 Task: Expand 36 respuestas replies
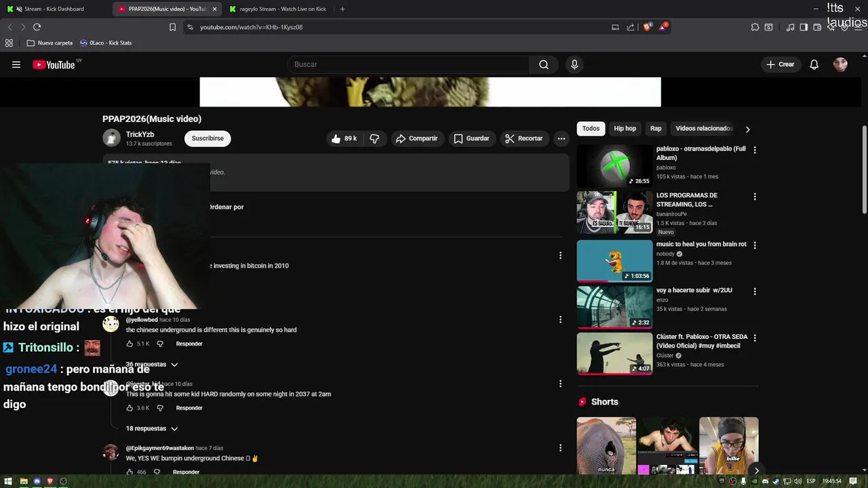pyautogui.click(x=152, y=365)
